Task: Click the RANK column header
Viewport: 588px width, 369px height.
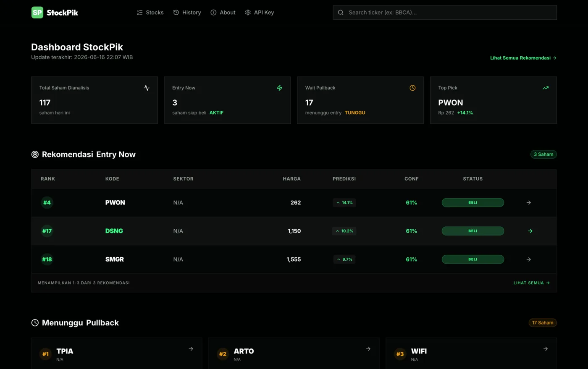Action: [48, 179]
